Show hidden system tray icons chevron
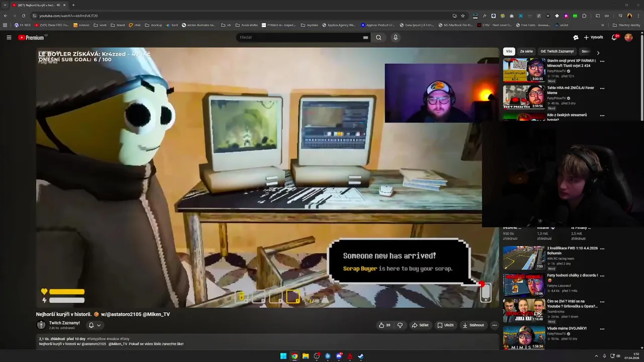644x362 pixels. click(596, 356)
